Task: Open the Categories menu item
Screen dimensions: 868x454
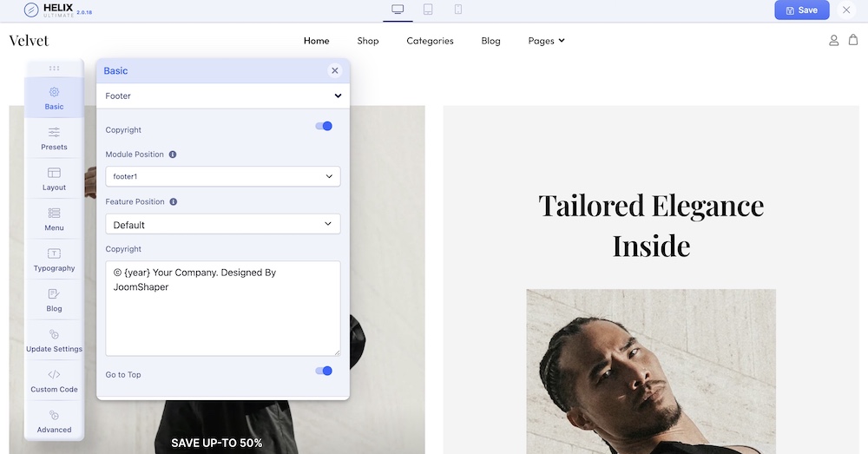Action: 430,41
